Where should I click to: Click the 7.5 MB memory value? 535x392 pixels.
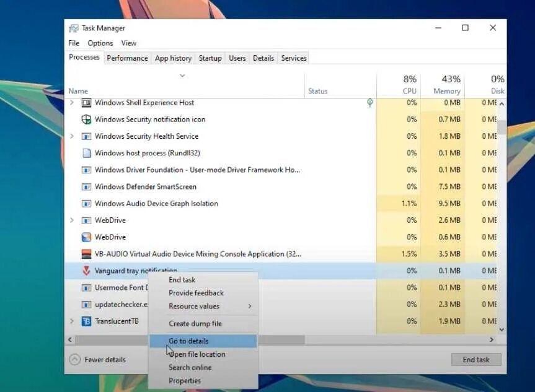pyautogui.click(x=449, y=187)
